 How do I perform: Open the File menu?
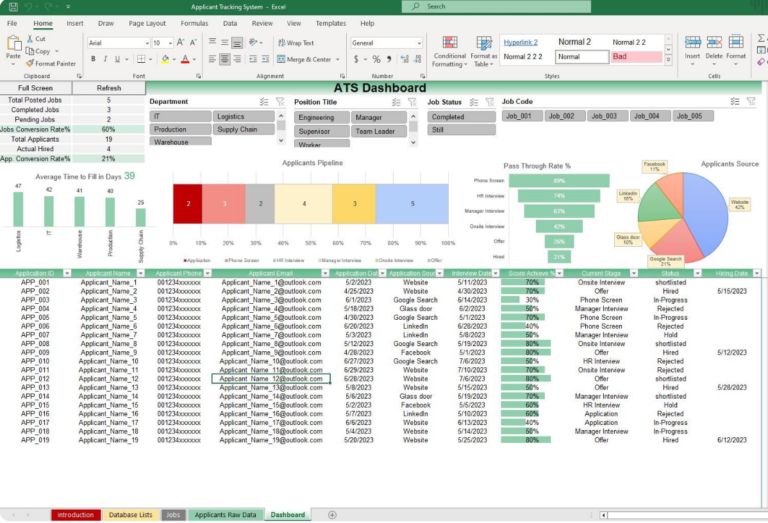pos(12,23)
